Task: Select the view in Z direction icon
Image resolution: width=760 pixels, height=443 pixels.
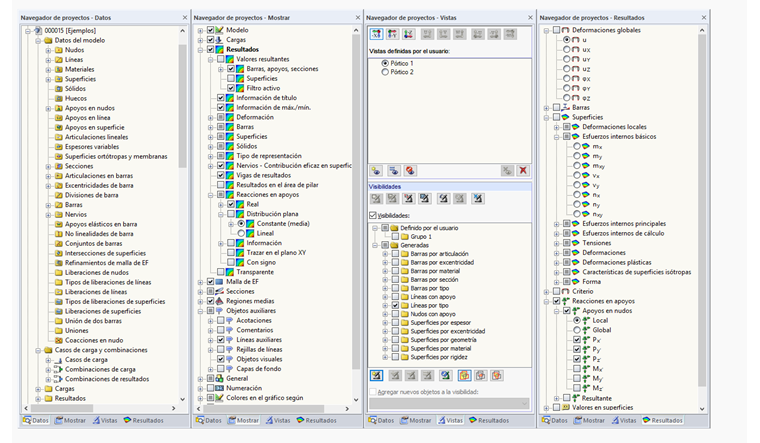Action: 409,34
